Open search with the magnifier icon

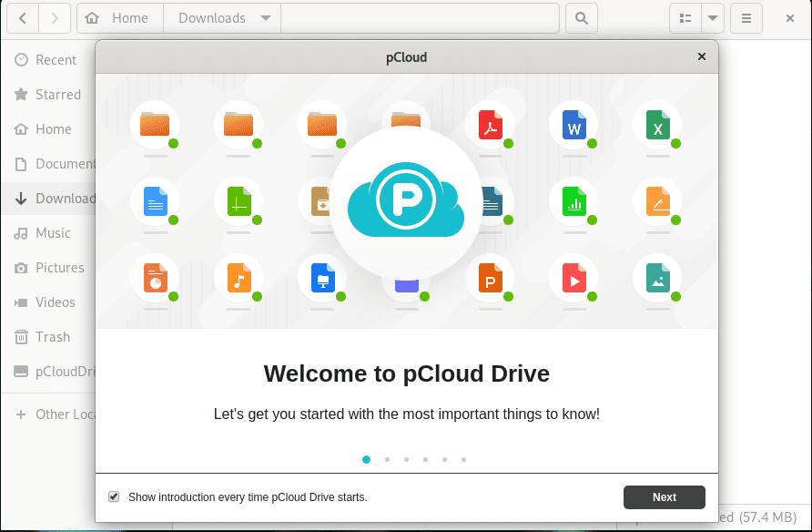coord(582,18)
